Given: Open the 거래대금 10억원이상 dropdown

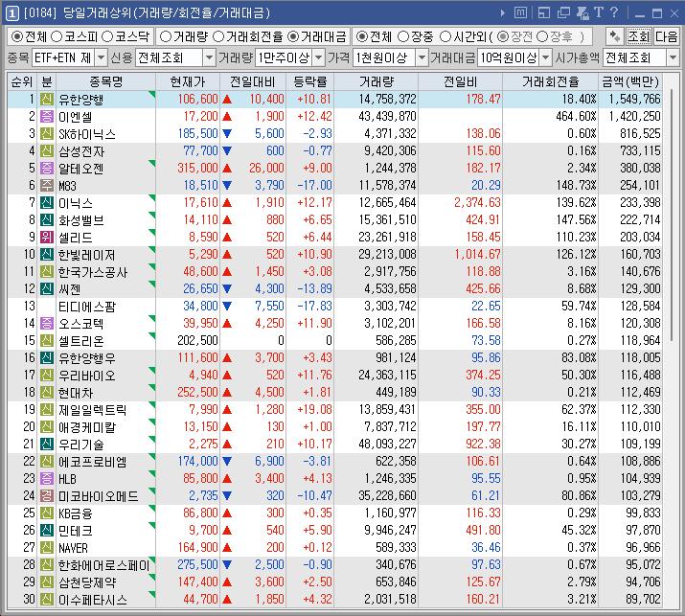Looking at the screenshot, I should click(x=546, y=57).
